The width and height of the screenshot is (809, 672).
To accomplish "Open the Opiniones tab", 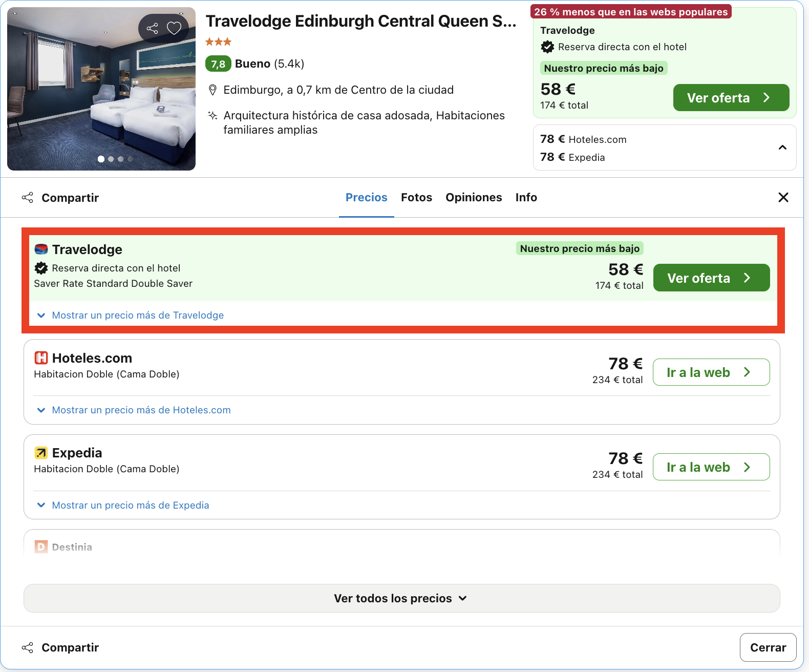I will point(474,197).
